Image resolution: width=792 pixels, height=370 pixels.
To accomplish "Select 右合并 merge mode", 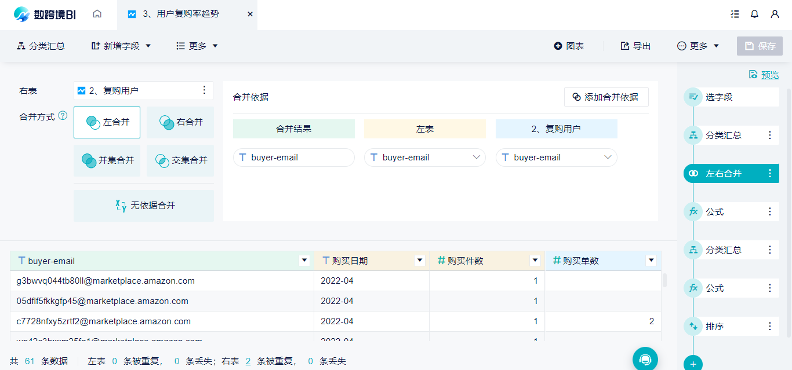I will 180,122.
